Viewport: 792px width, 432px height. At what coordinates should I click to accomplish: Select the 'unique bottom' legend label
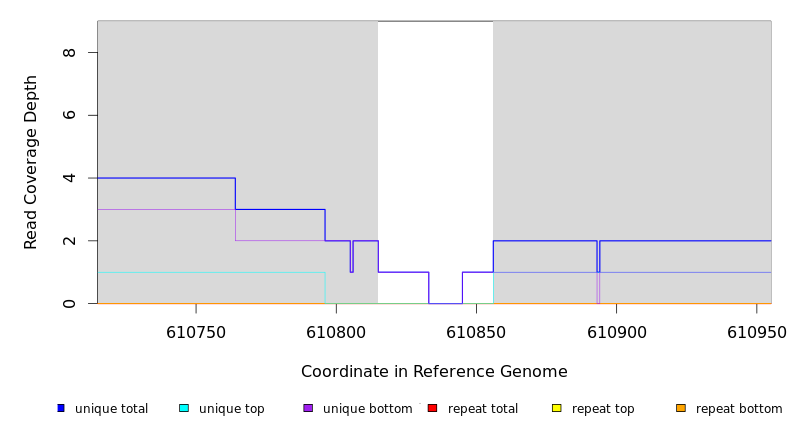click(x=367, y=409)
